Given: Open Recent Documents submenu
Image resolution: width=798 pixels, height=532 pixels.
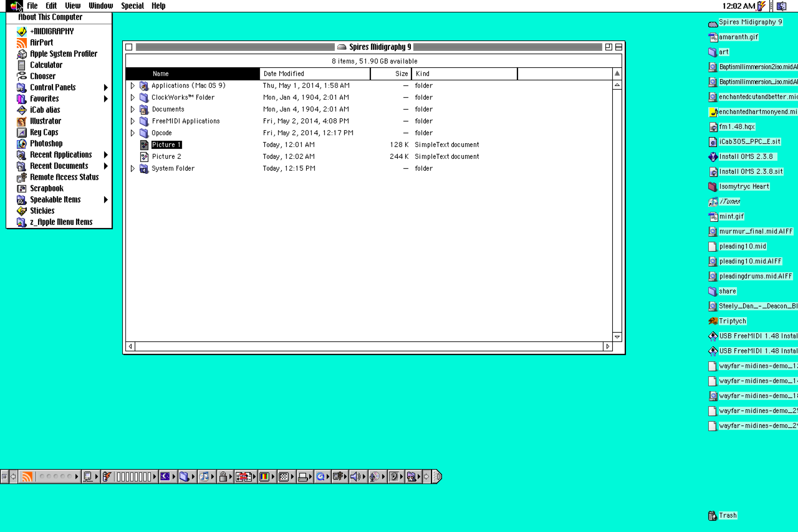Looking at the screenshot, I should [x=59, y=166].
